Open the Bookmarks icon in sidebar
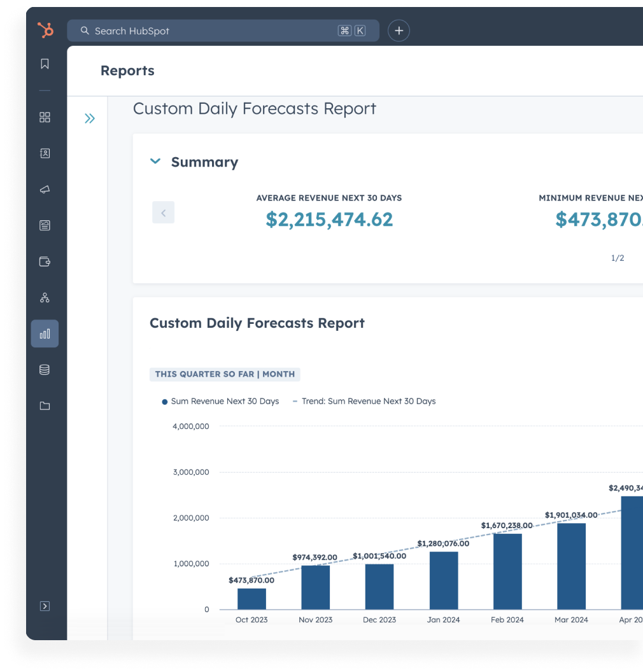The height and width of the screenshot is (672, 643). tap(45, 64)
